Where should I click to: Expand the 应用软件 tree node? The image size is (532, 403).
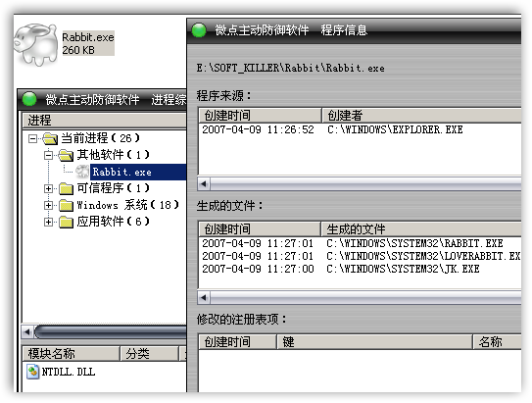(x=49, y=222)
